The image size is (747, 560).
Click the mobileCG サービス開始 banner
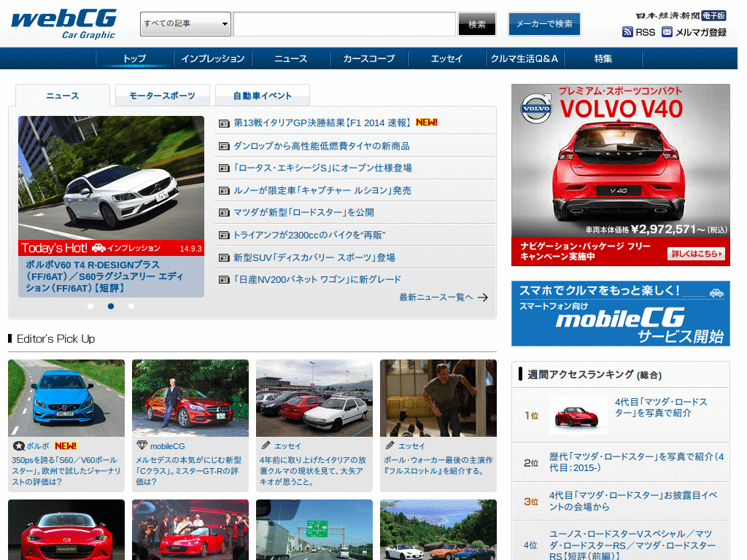click(x=620, y=314)
